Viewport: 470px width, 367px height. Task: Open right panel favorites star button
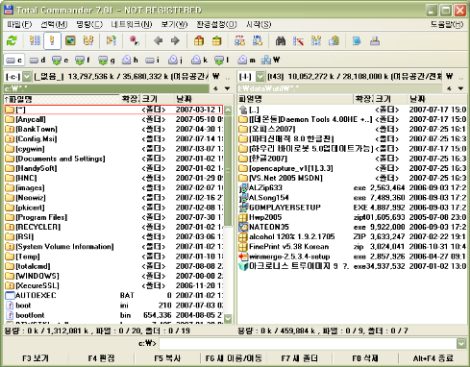449,89
